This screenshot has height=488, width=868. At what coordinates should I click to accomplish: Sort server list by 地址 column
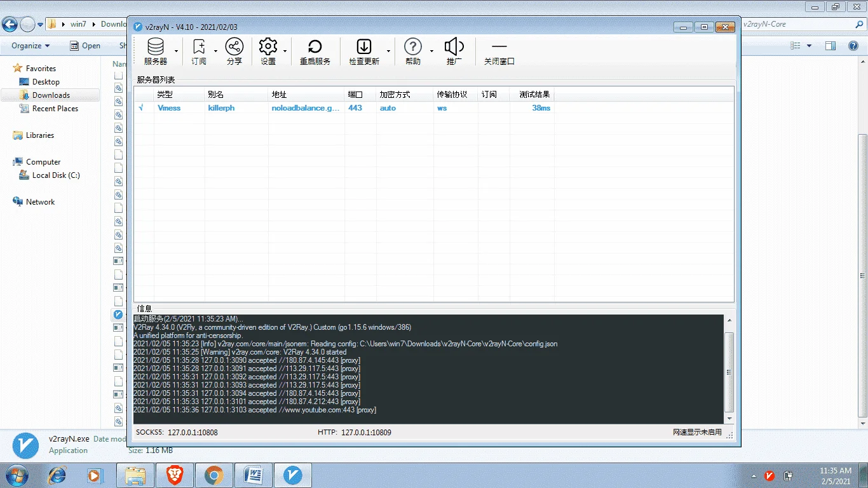[306, 95]
